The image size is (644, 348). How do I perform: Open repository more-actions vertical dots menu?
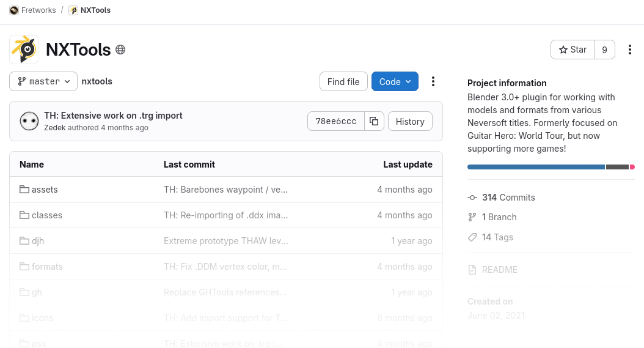(433, 81)
